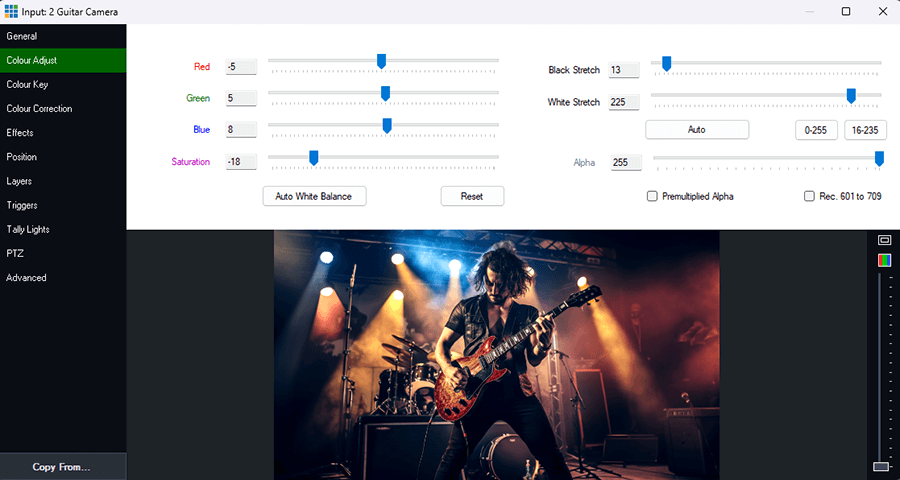Screen dimensions: 900x480
Task: Click the Copy From... button
Action: 62,467
